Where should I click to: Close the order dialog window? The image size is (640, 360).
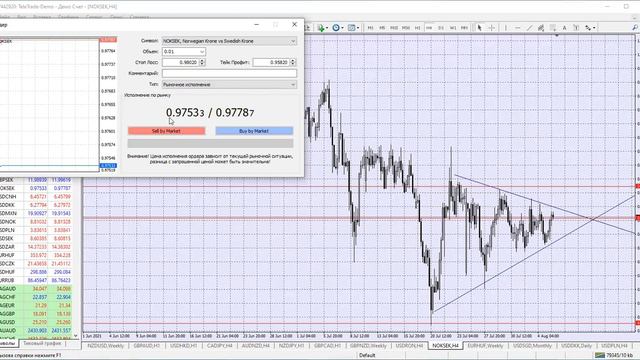(x=294, y=24)
